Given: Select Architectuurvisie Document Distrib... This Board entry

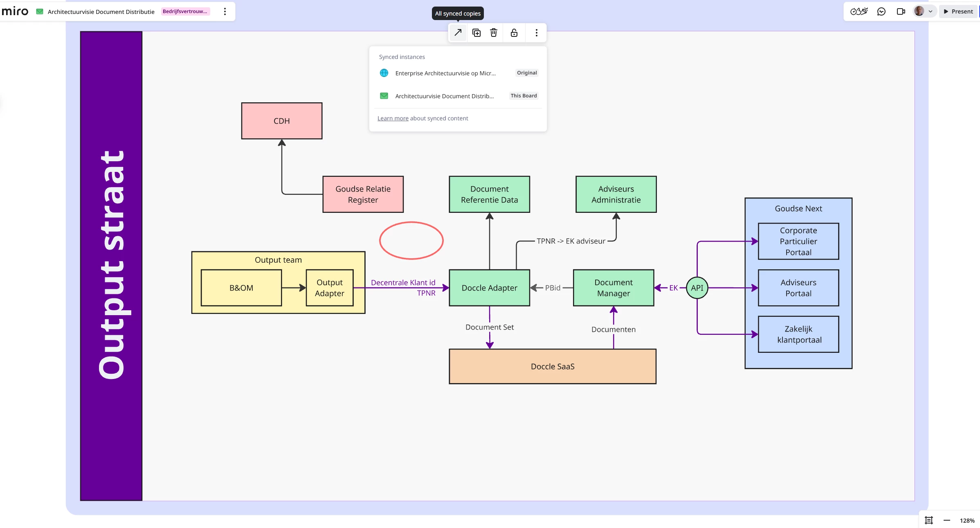Looking at the screenshot, I should click(444, 96).
